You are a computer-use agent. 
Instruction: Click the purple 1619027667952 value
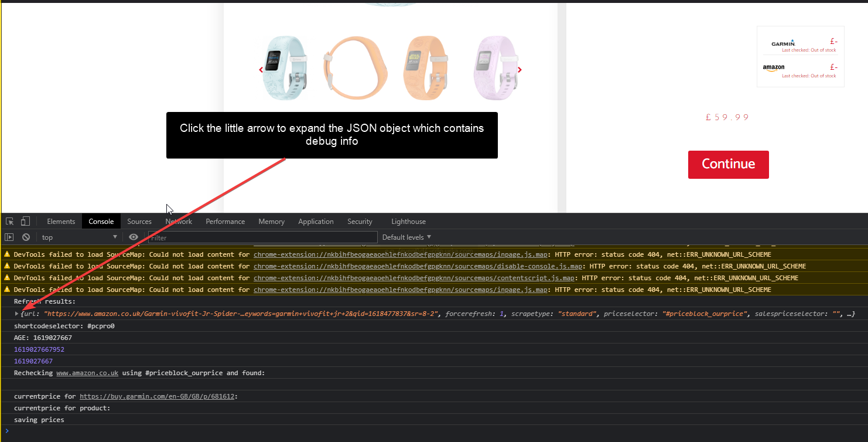point(39,349)
